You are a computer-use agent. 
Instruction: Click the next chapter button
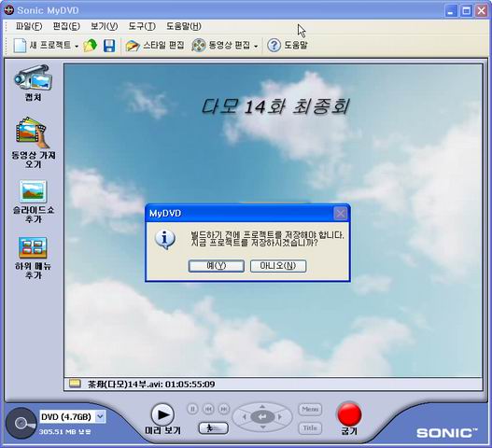point(224,409)
